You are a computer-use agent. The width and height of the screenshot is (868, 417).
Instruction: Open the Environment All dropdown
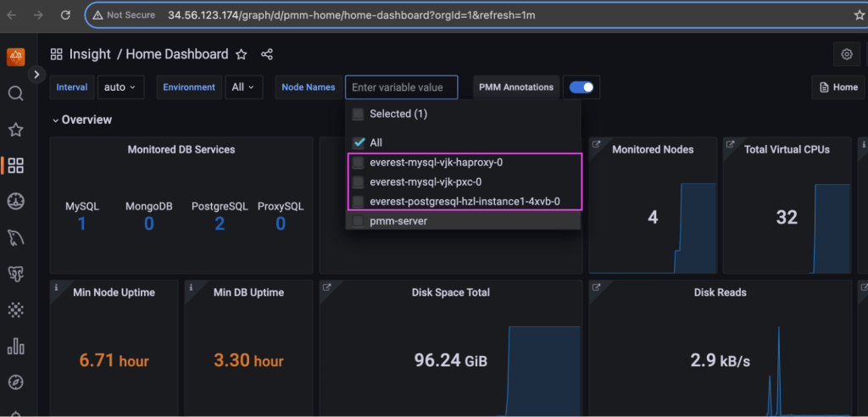point(244,87)
